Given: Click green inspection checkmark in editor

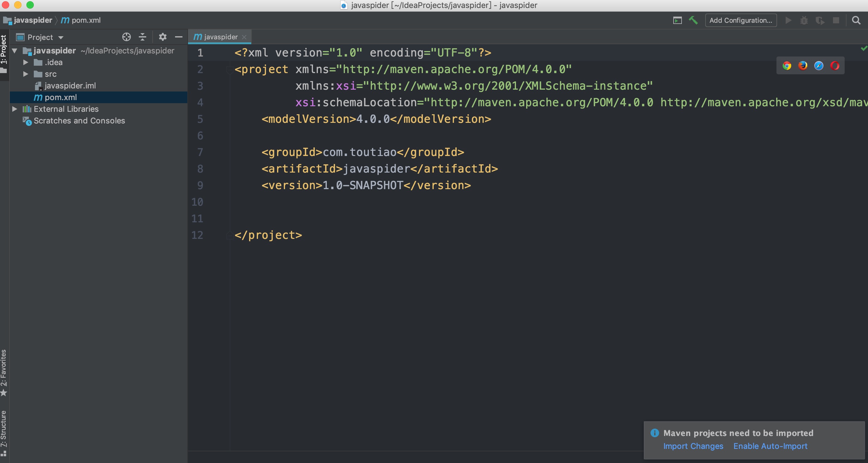Looking at the screenshot, I should (x=864, y=49).
